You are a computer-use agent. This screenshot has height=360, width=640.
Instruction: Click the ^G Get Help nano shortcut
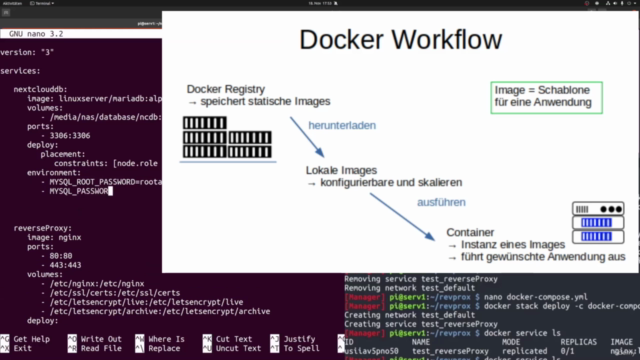click(25, 339)
